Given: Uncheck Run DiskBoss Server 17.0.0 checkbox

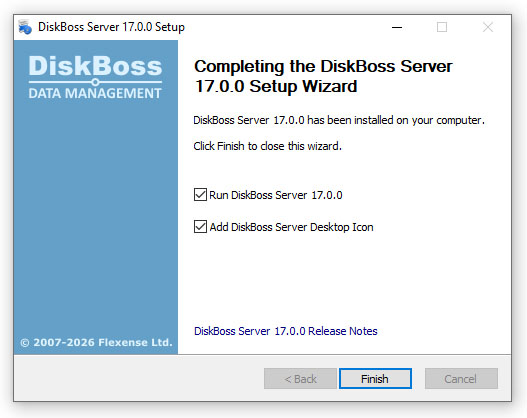Looking at the screenshot, I should (200, 195).
